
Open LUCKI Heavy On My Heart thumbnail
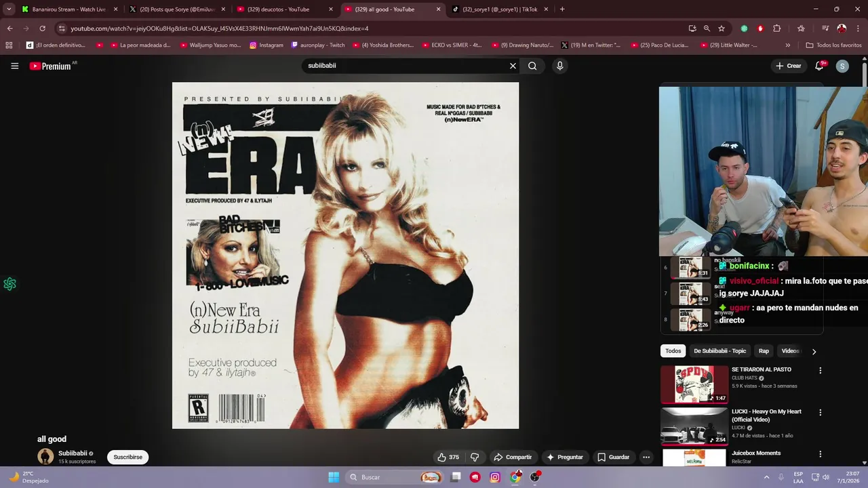[x=694, y=426]
